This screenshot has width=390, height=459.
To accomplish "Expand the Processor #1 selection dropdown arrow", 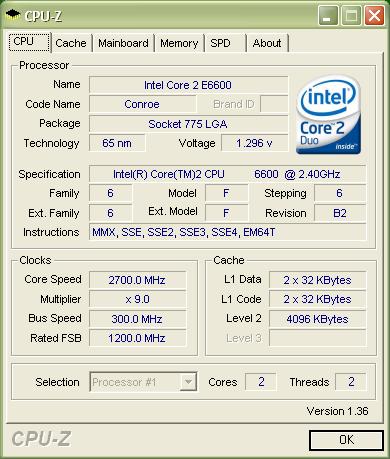I will [x=188, y=382].
